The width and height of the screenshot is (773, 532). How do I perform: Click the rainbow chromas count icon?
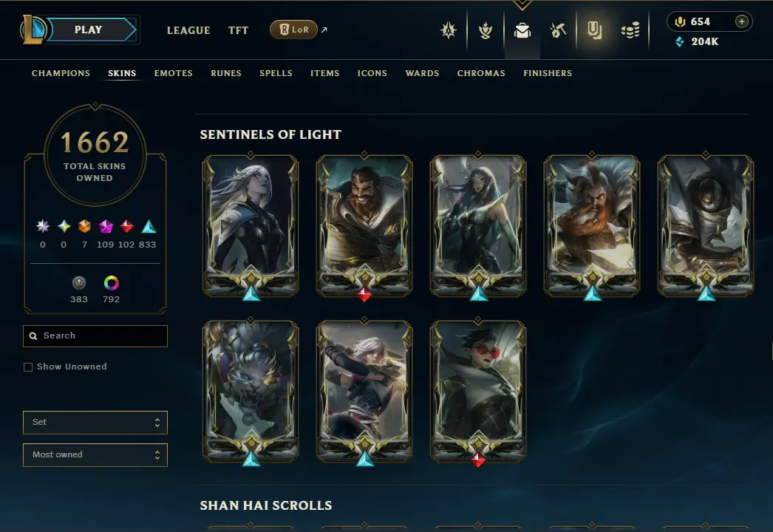click(112, 283)
